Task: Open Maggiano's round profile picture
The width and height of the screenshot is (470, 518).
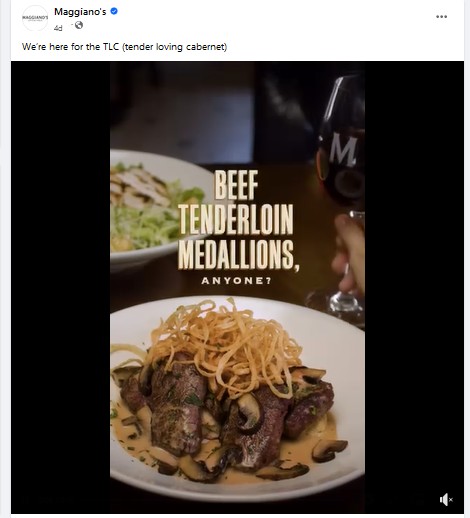Action: coord(35,18)
